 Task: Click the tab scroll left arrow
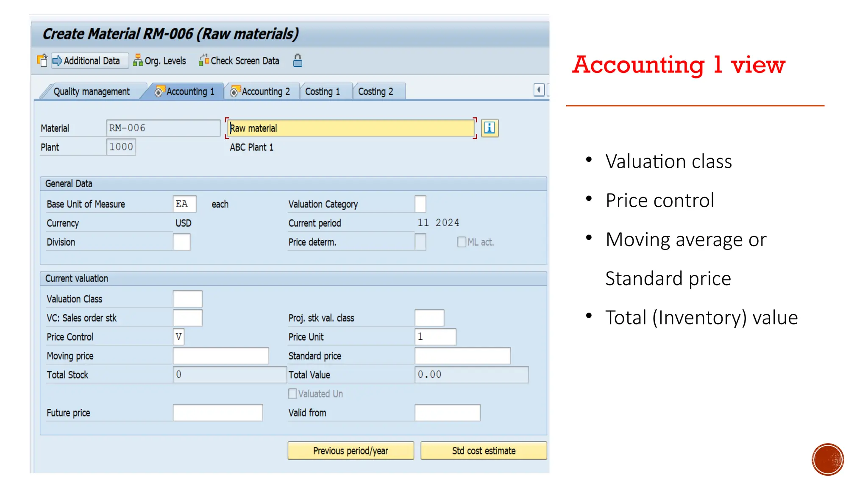point(539,90)
